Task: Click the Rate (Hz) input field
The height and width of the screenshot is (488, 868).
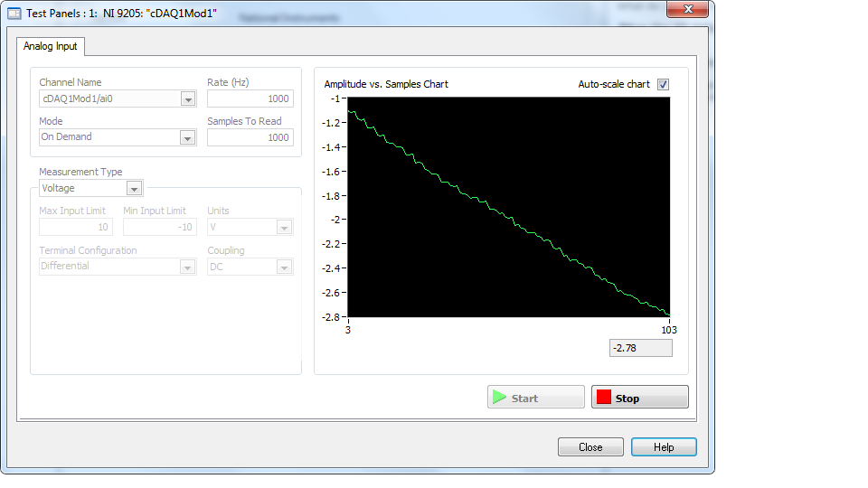Action: tap(250, 99)
